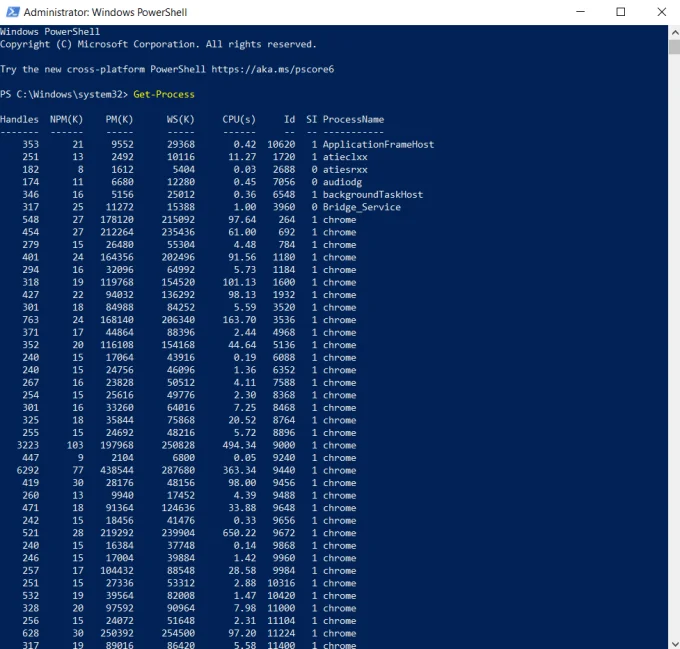Screen dimensions: 680x649
Task: Click the PM(K) column header
Action: [119, 119]
